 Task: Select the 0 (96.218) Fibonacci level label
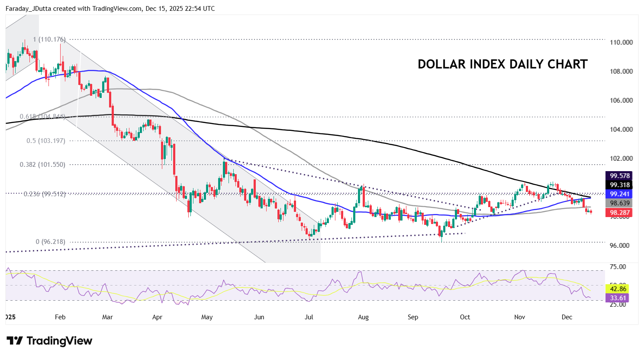[50, 242]
